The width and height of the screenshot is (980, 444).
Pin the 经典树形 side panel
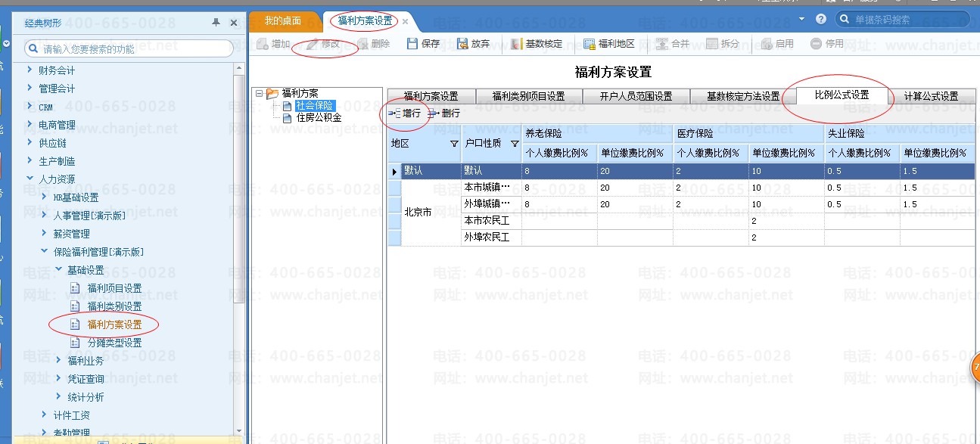coord(216,23)
